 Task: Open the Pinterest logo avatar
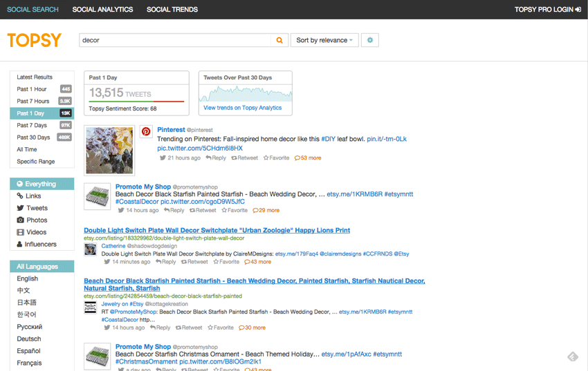(x=146, y=131)
